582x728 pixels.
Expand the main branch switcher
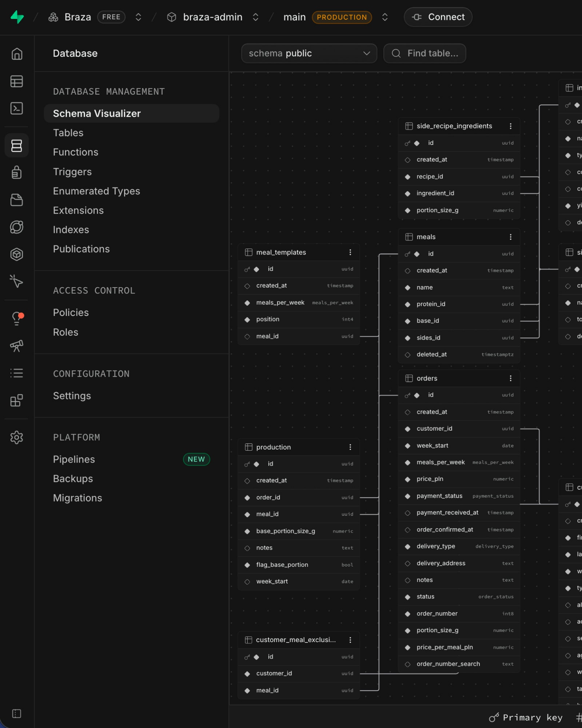tap(385, 17)
